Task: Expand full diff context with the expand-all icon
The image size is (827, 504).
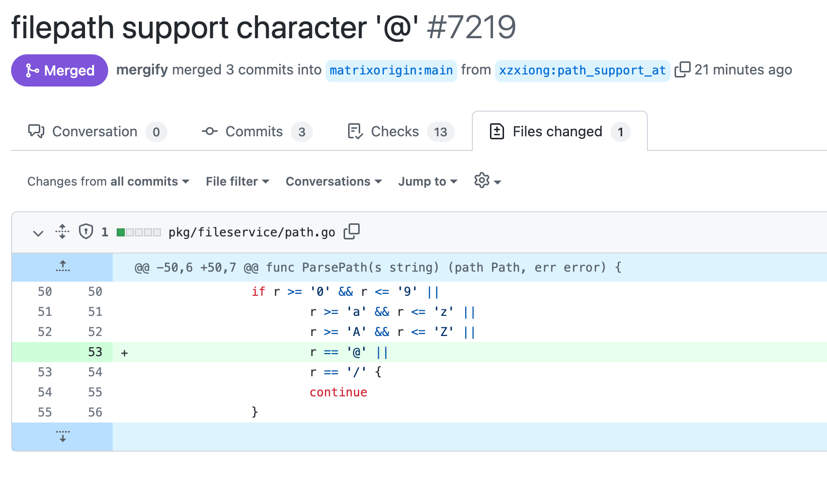Action: 62,232
